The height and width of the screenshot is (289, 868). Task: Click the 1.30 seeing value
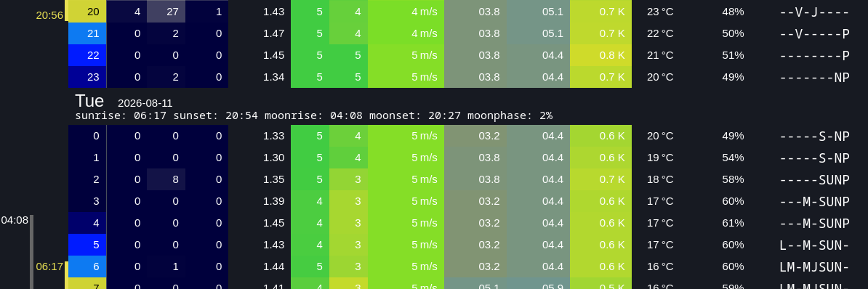coord(273,158)
